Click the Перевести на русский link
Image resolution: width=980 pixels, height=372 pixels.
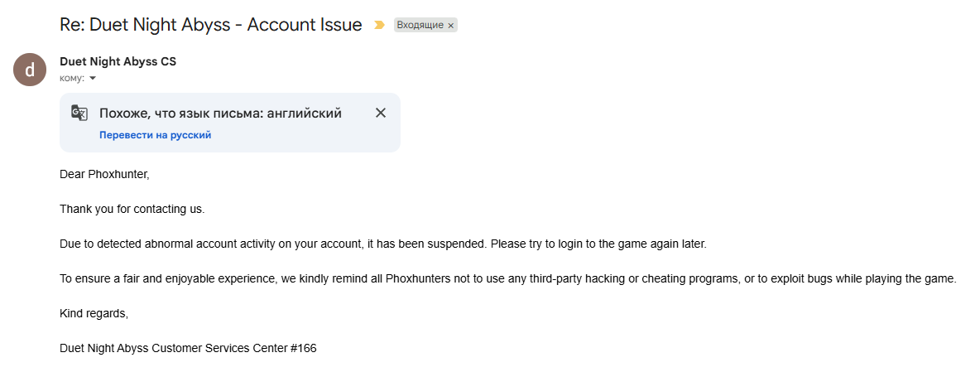(x=155, y=134)
